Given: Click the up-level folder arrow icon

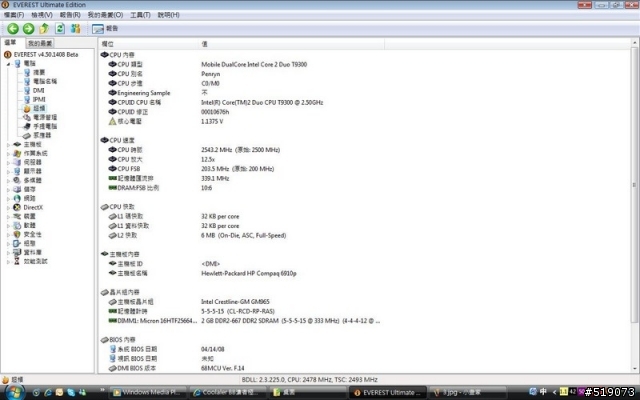Looking at the screenshot, I should pyautogui.click(x=44, y=28).
